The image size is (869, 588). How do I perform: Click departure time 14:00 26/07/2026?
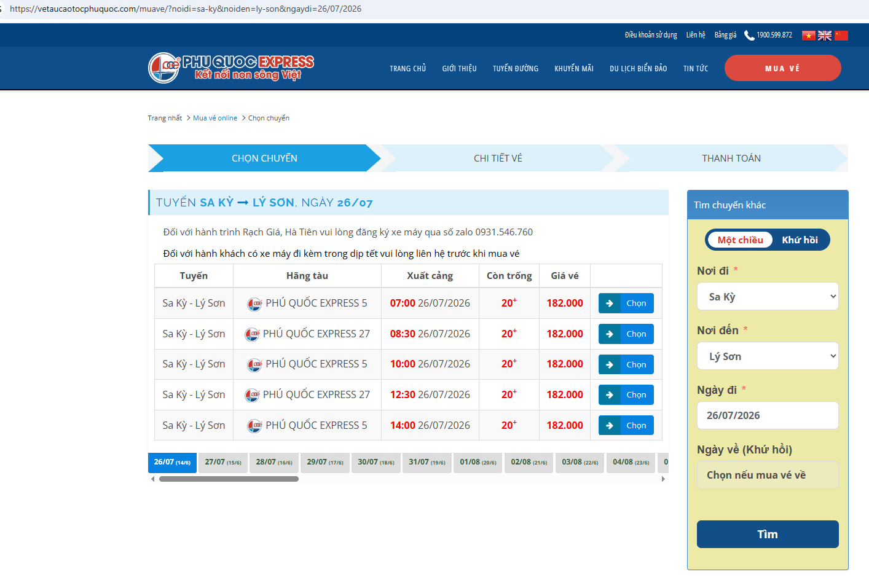(x=430, y=425)
